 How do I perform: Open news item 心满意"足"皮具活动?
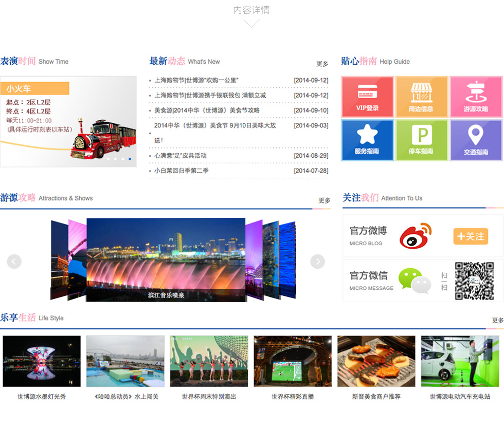(x=180, y=156)
